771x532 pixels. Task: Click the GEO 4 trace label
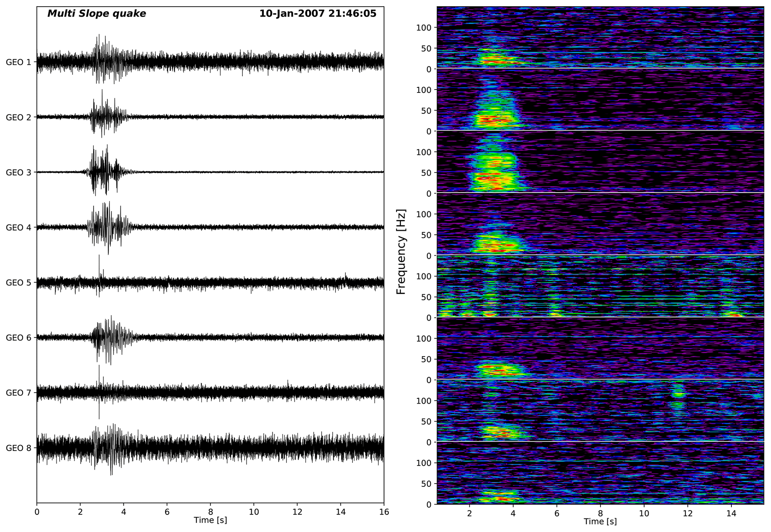(x=18, y=228)
